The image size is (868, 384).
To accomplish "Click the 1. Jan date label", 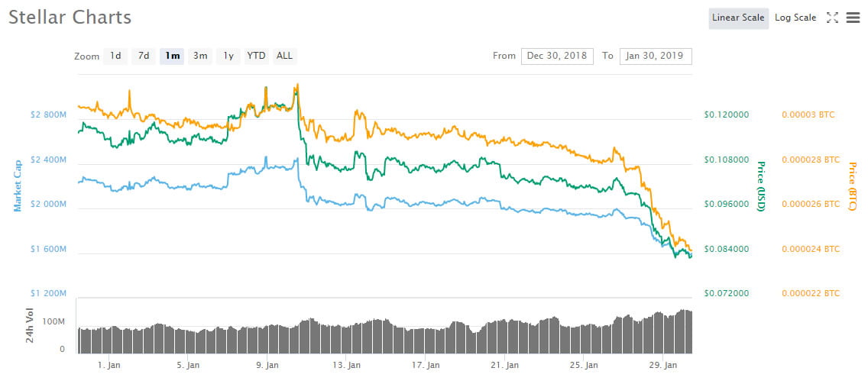I will click(x=109, y=366).
